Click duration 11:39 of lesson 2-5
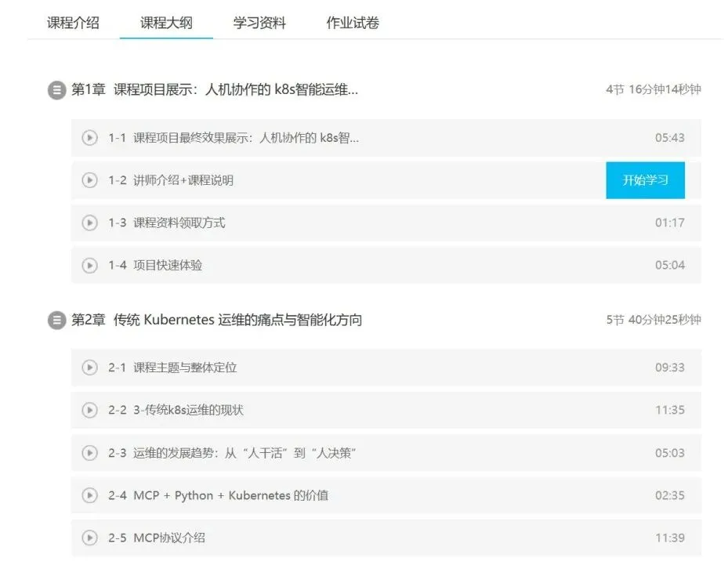The image size is (728, 565). pos(669,538)
